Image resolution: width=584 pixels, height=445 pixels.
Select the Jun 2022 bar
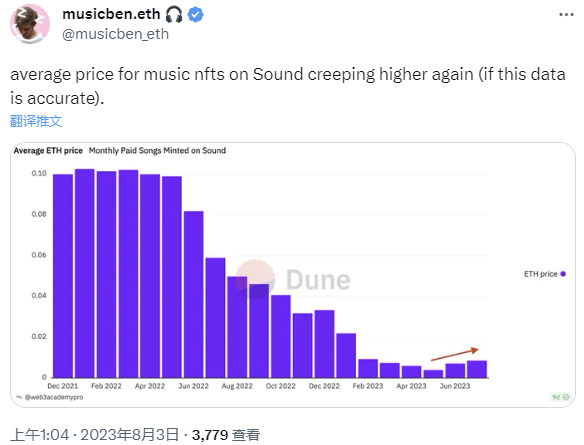(x=194, y=294)
